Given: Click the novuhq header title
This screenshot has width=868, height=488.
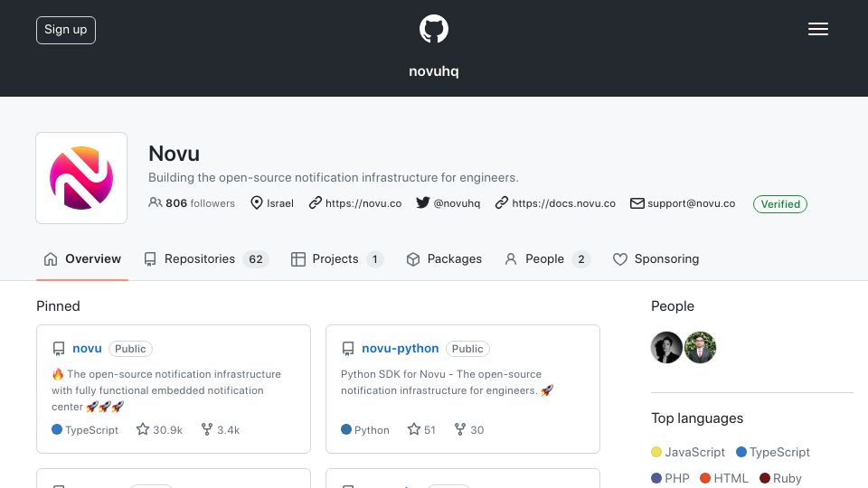Looking at the screenshot, I should [x=433, y=71].
